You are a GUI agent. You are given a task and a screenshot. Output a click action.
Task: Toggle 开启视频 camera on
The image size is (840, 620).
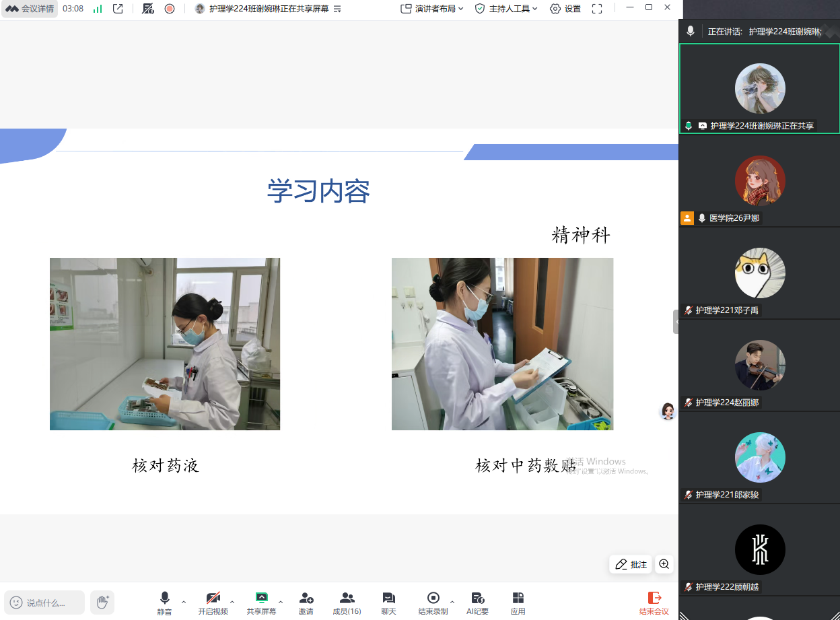click(x=213, y=602)
